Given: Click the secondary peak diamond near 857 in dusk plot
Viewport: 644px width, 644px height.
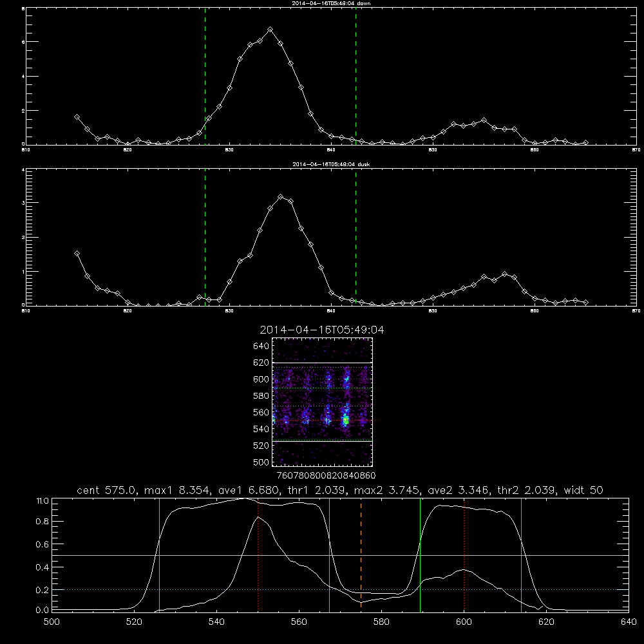Looking at the screenshot, I should pos(504,274).
